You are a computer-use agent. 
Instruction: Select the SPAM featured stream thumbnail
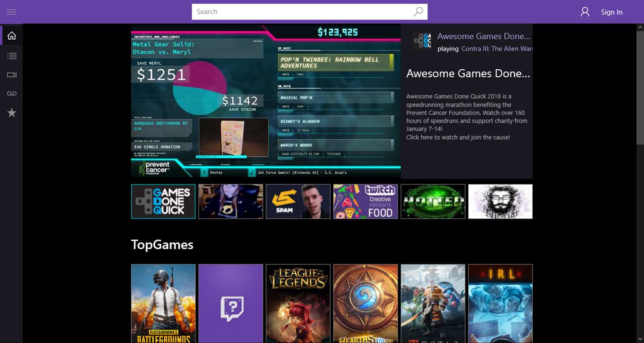pos(298,201)
